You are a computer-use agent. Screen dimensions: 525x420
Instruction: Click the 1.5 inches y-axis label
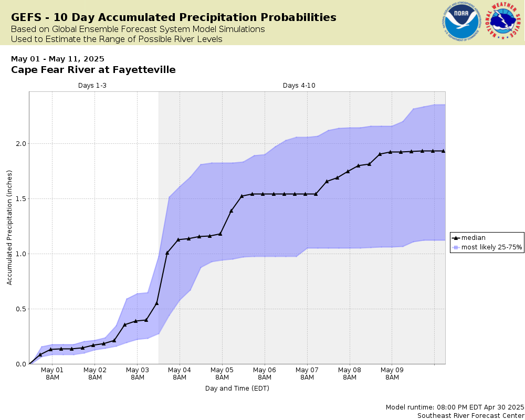pyautogui.click(x=21, y=198)
